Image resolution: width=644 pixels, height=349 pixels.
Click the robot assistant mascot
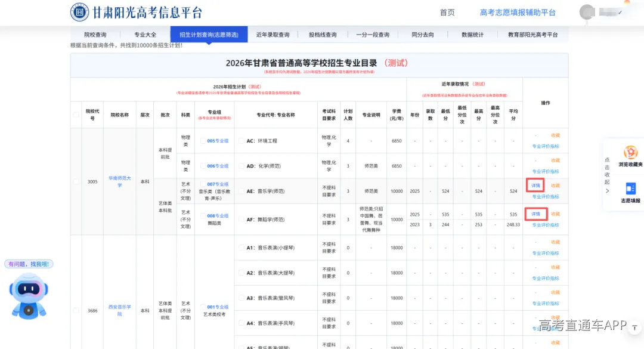click(29, 297)
